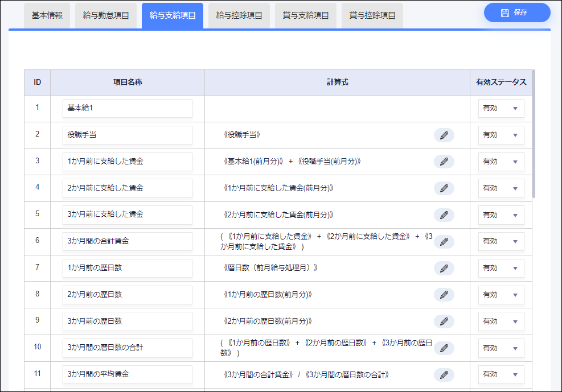Open the 給与控除項目 tab
This screenshot has height=392, width=562.
[x=239, y=15]
